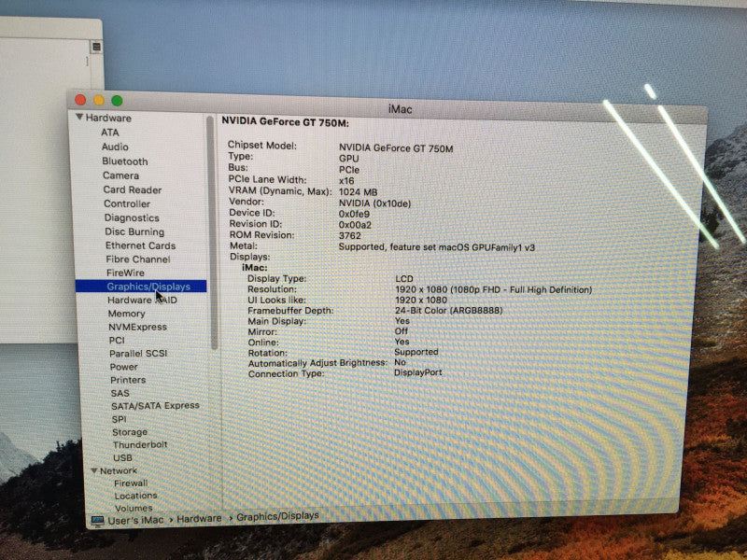The width and height of the screenshot is (747, 560).
Task: Click the Framebuffer Depth 24-Bit Color value
Action: coord(449,311)
